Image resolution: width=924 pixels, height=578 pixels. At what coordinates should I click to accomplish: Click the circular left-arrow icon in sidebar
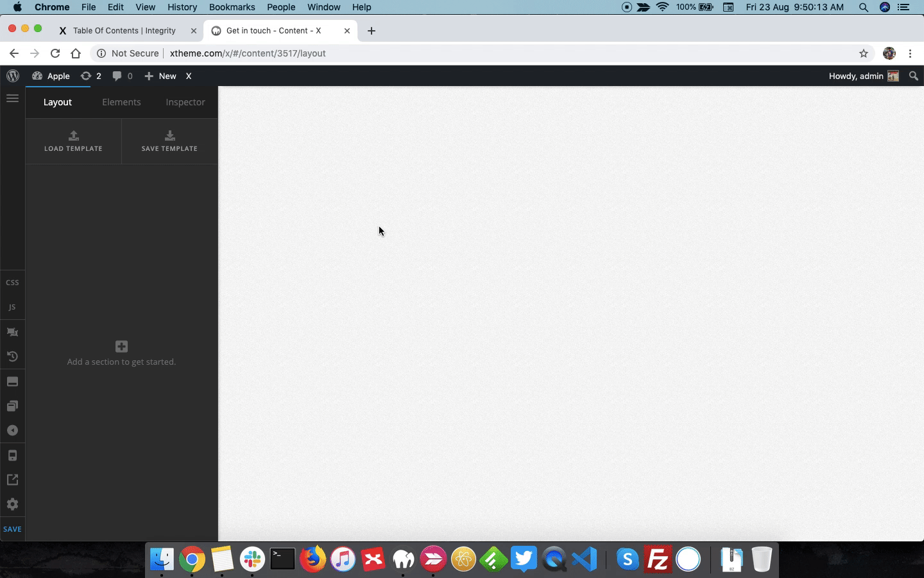(x=12, y=430)
